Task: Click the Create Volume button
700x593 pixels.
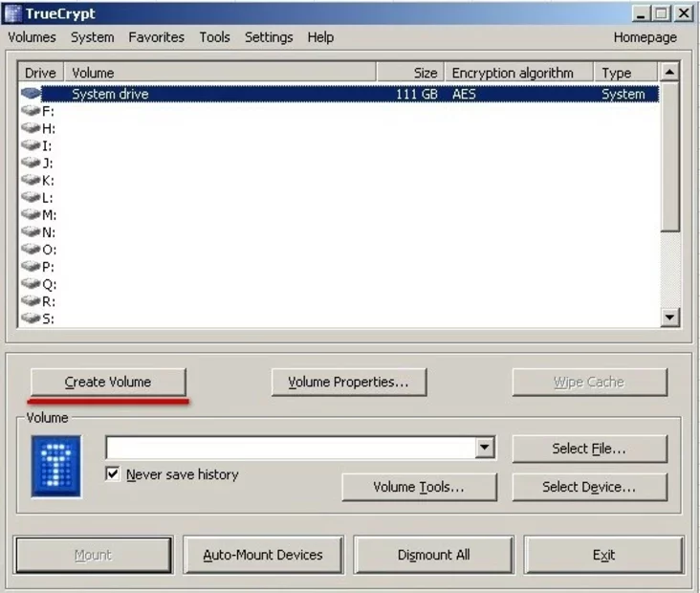Action: click(x=108, y=382)
